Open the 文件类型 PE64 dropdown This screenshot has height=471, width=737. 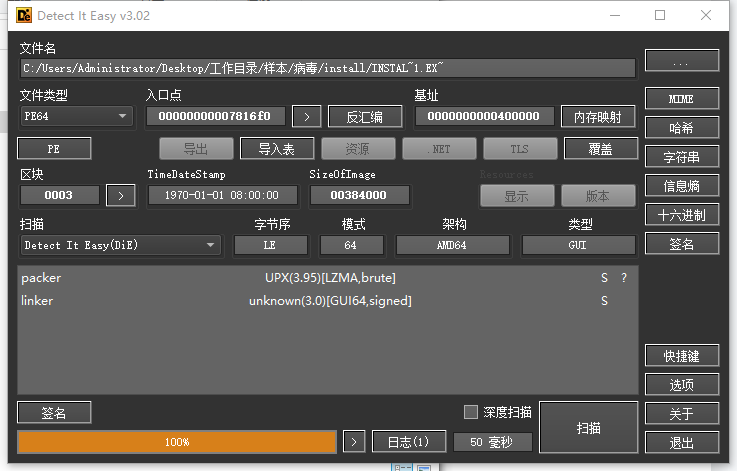coord(77,116)
